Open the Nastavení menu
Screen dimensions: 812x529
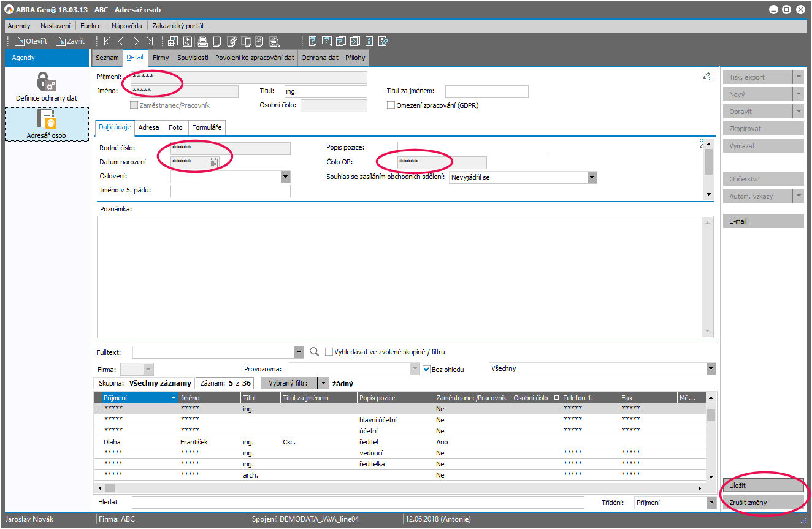(56, 26)
